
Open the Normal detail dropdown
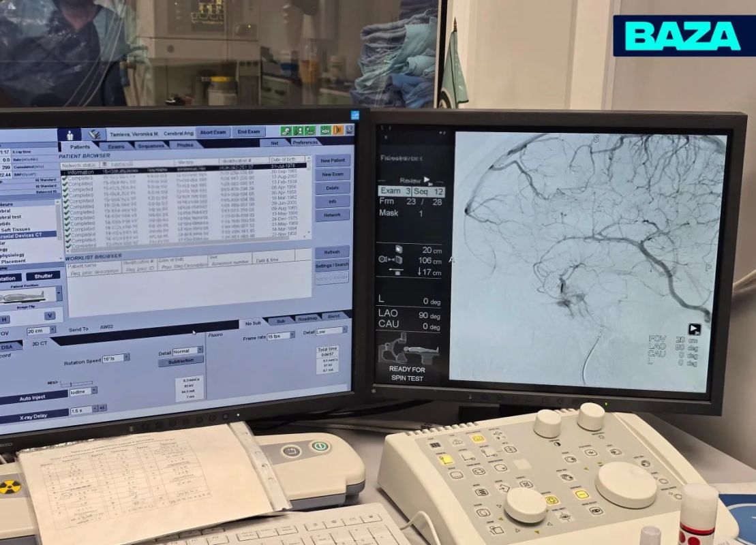click(x=188, y=352)
